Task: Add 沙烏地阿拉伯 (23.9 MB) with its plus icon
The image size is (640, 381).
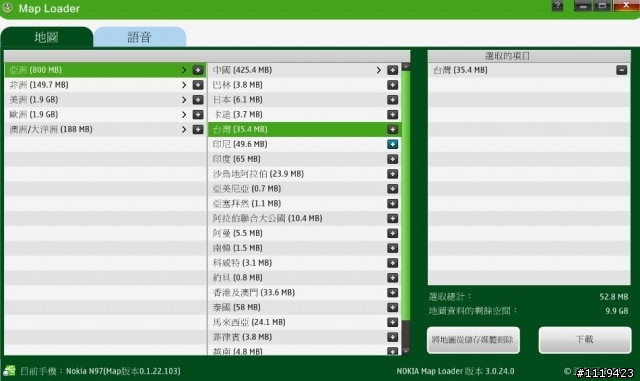Action: [393, 174]
